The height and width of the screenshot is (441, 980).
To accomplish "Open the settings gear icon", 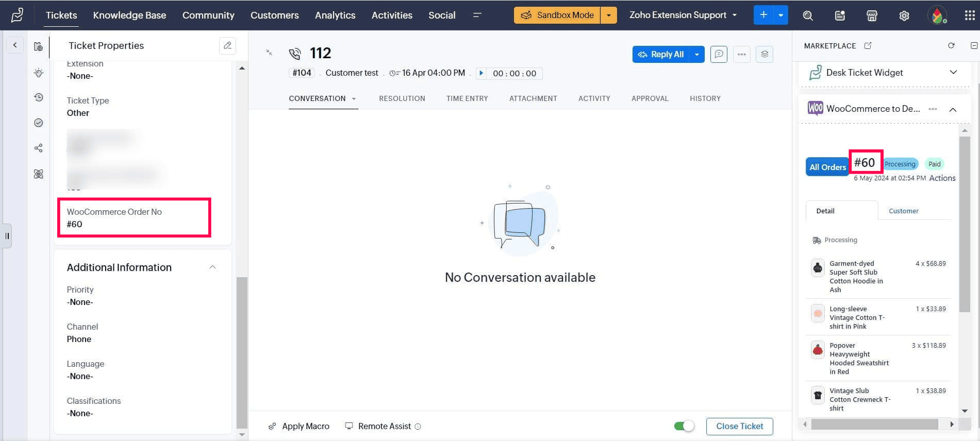I will click(904, 15).
